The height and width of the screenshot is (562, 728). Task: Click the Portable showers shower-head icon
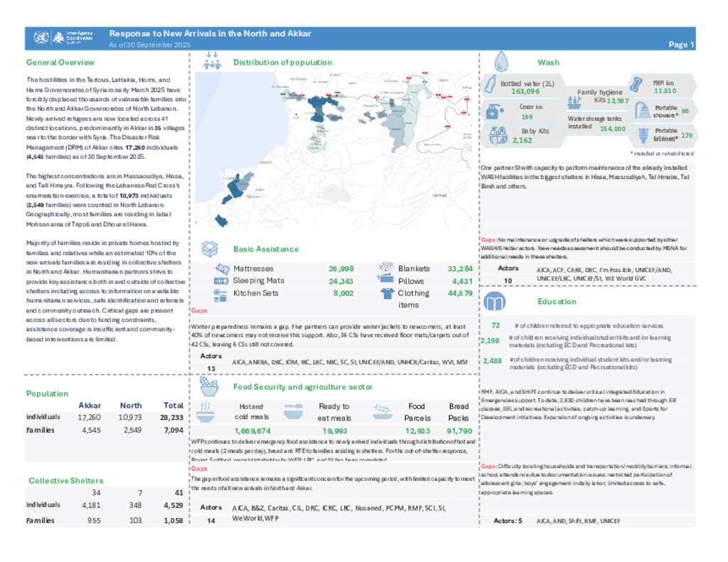pyautogui.click(x=642, y=110)
